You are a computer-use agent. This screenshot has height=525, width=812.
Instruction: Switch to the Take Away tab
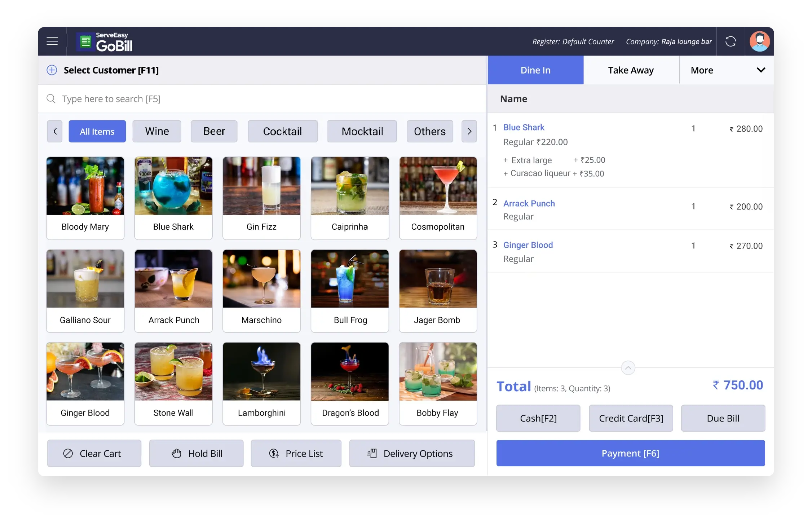pos(631,70)
